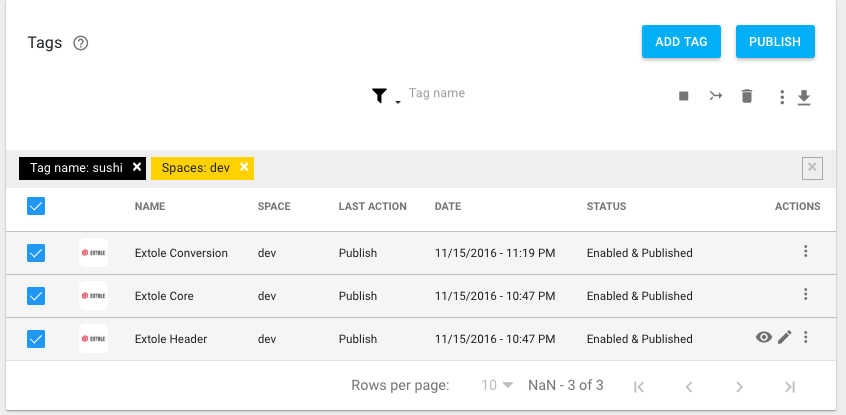Click the 'NaN - 3 of 3' pagination text
The width and height of the screenshot is (846, 415).
566,385
